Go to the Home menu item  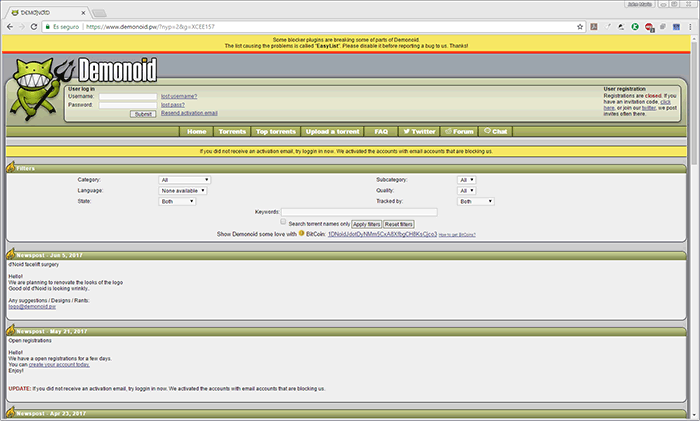(x=196, y=131)
